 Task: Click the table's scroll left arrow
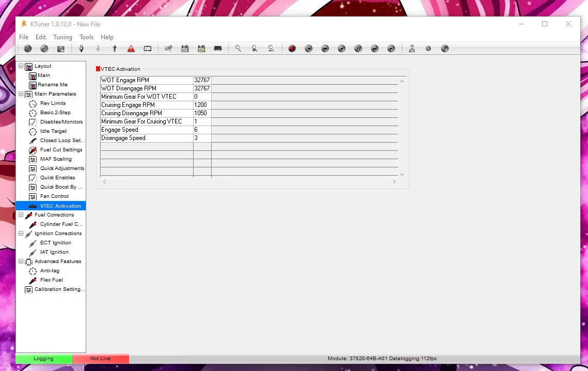[x=104, y=182]
